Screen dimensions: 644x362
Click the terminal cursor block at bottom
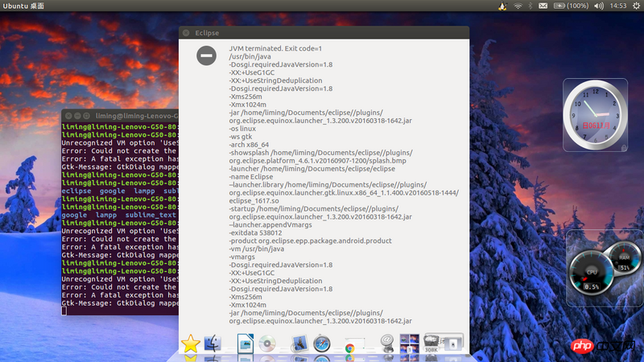coord(64,311)
